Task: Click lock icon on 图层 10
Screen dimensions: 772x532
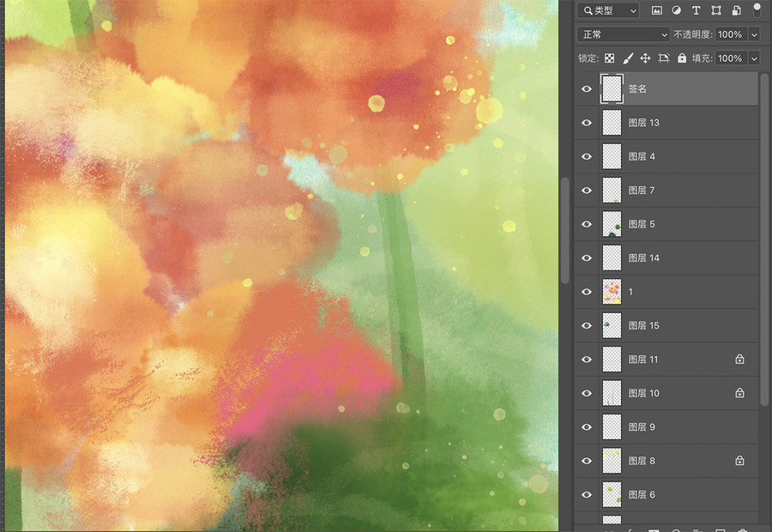Action: coord(739,393)
